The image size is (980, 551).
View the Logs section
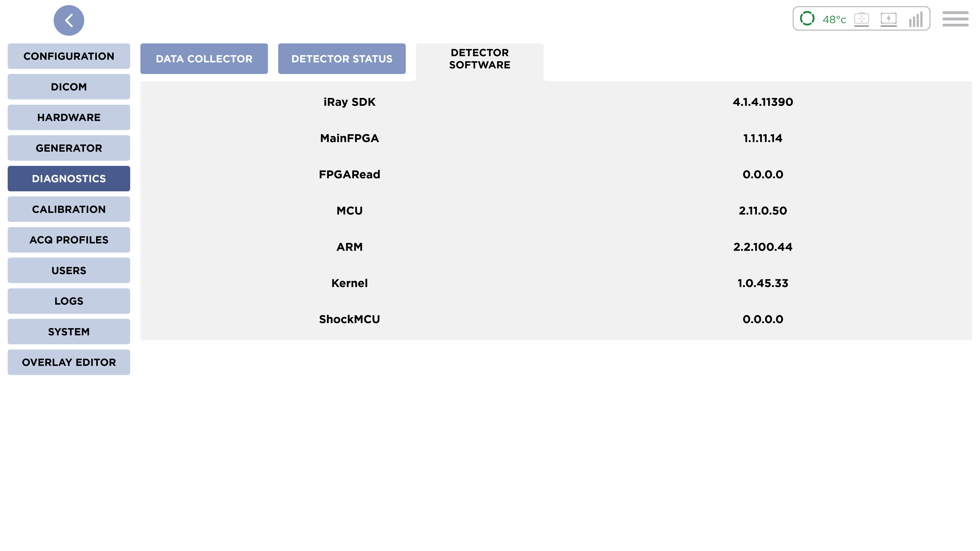69,301
